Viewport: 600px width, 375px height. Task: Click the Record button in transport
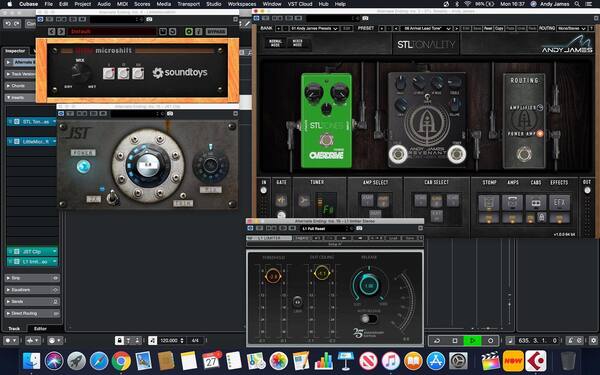(x=491, y=341)
